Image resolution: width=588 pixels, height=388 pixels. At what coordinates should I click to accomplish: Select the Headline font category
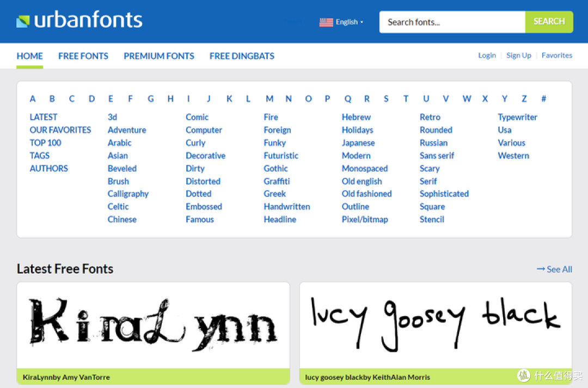280,219
